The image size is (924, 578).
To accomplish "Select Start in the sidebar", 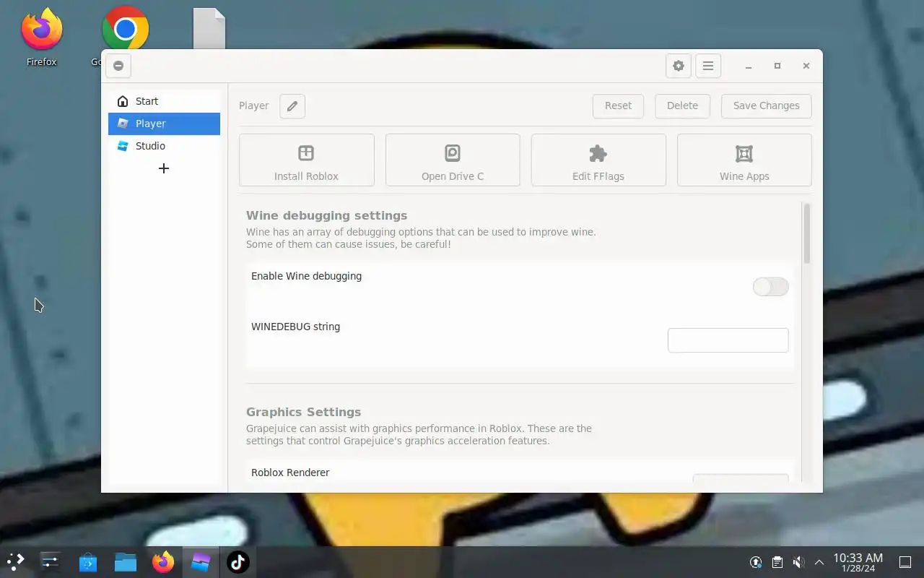I will (164, 101).
